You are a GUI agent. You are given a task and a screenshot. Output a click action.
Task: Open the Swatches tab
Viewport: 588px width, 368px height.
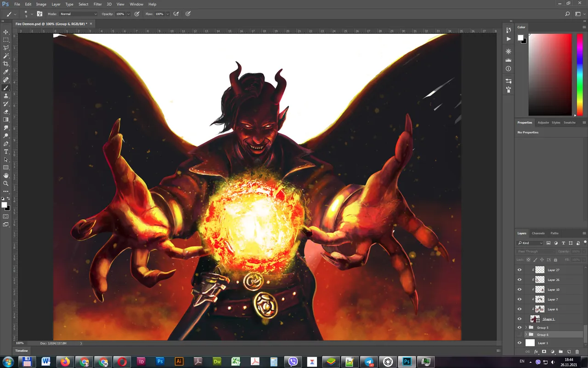(570, 122)
